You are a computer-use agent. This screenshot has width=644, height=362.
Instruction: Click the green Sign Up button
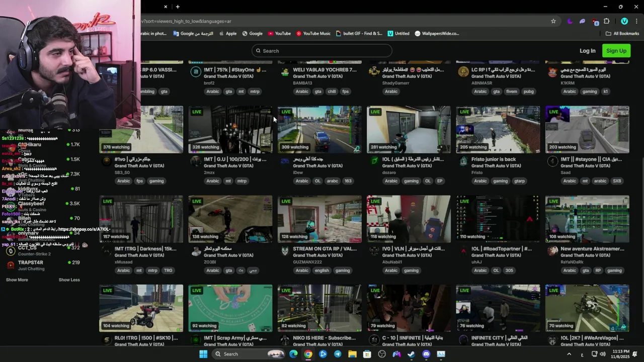tap(616, 51)
